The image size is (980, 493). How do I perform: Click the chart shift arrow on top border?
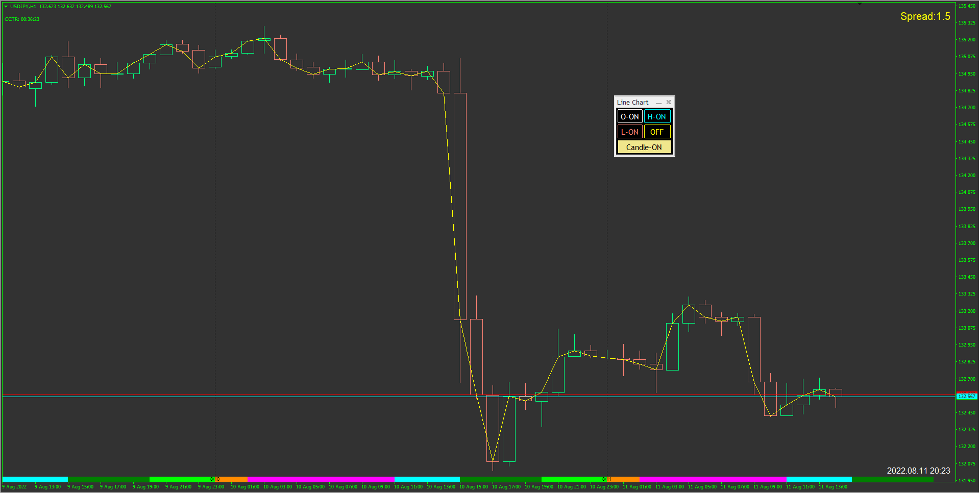(x=860, y=4)
